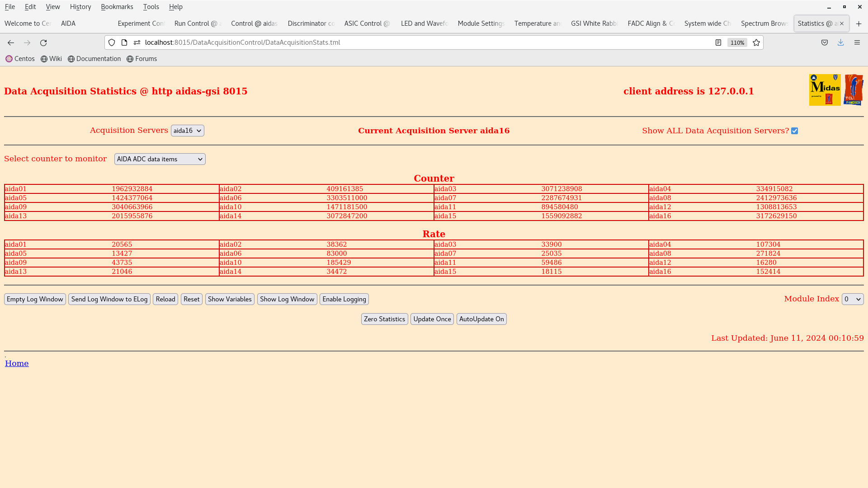Open the Module Index dropdown
The width and height of the screenshot is (868, 488).
tap(852, 299)
